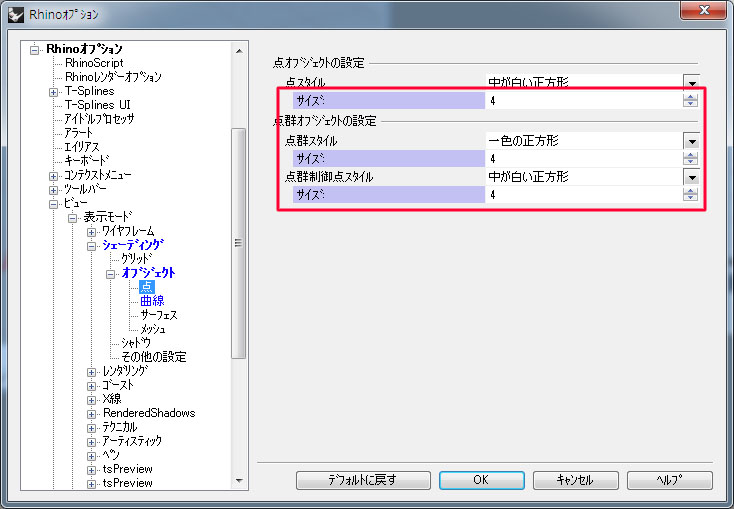Viewport: 734px width, 509px height.
Task: Click the 点群制御点スタイル size stepper
Action: (x=690, y=194)
